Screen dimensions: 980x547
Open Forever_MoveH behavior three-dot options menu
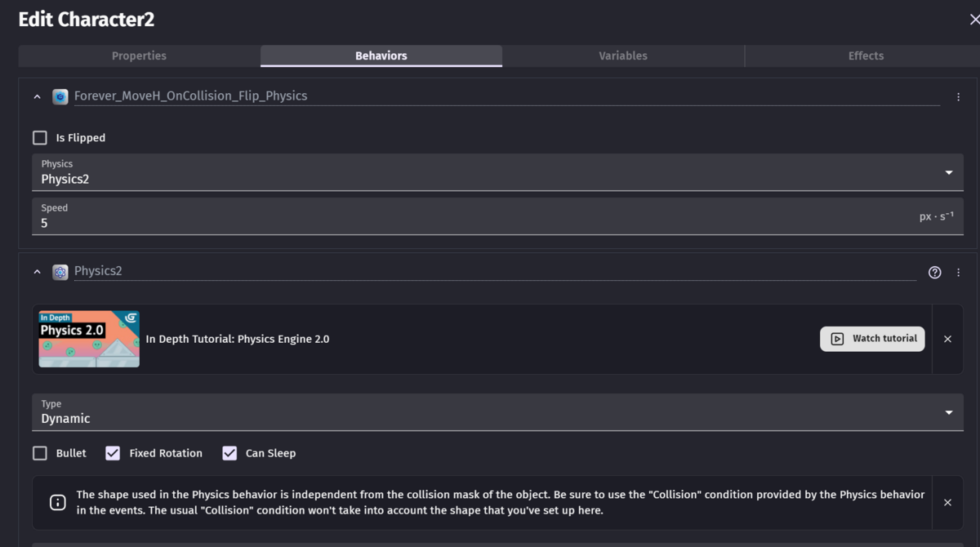click(958, 96)
